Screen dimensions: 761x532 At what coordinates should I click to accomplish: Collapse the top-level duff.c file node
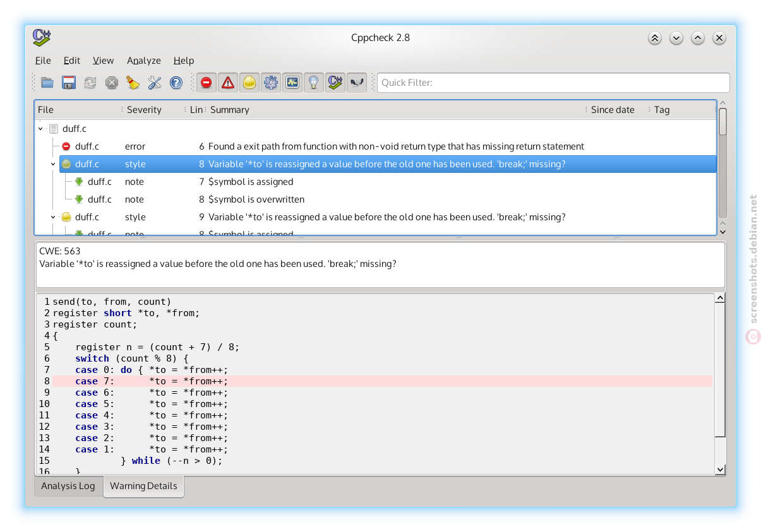tap(41, 129)
